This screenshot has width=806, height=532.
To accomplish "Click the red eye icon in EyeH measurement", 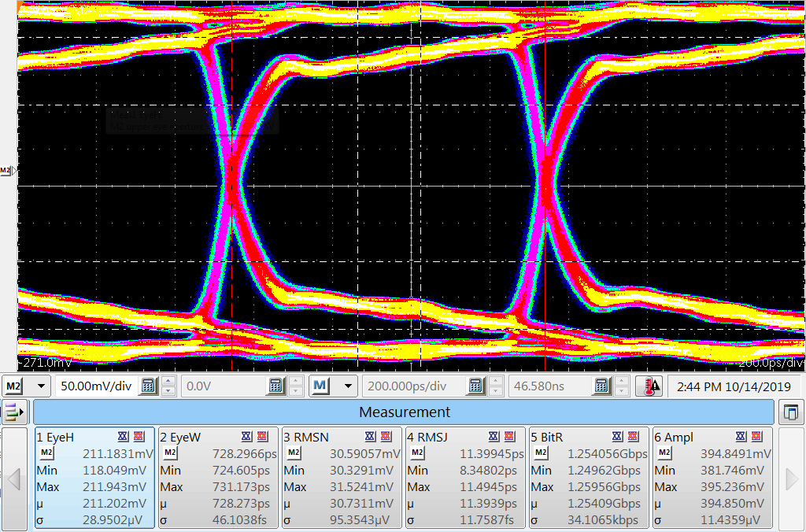I will point(139,437).
